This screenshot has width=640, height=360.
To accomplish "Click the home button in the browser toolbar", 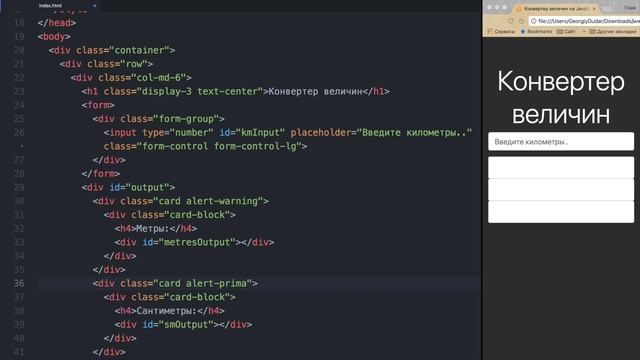I will click(521, 21).
